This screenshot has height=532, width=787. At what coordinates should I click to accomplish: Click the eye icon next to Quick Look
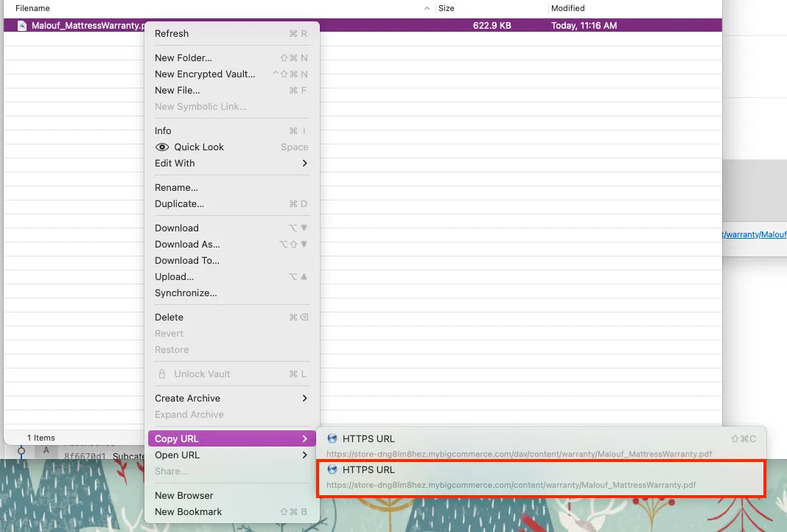click(x=161, y=147)
